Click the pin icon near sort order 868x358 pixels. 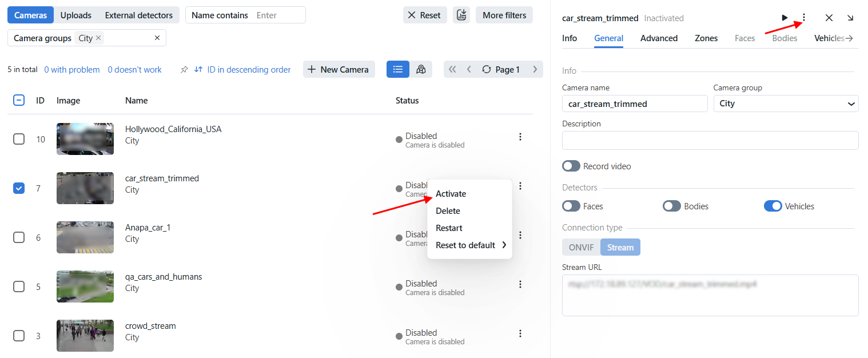(x=184, y=70)
